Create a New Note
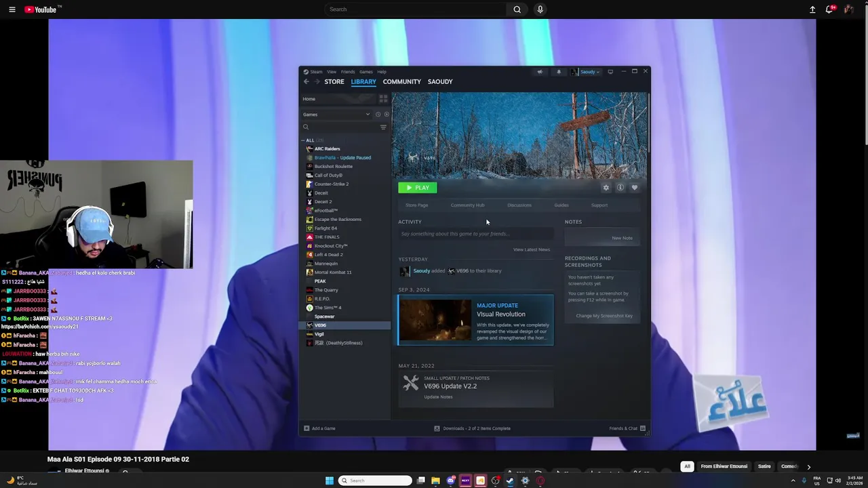Screen dimensions: 868x488 (622, 238)
